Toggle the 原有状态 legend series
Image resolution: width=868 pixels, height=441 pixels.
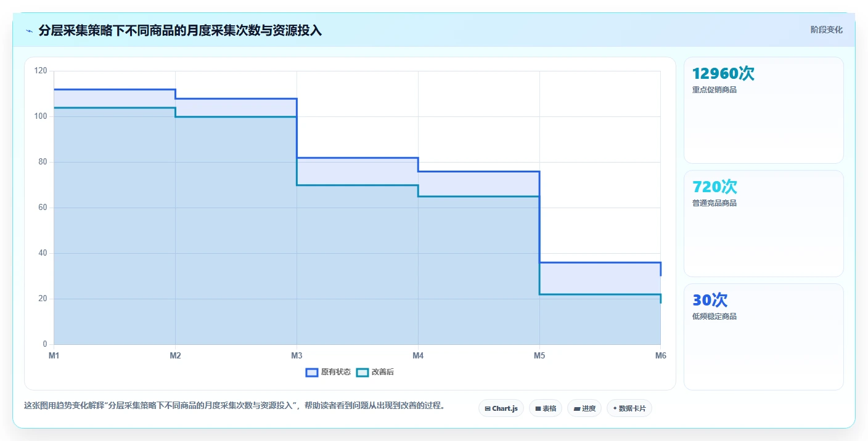329,372
